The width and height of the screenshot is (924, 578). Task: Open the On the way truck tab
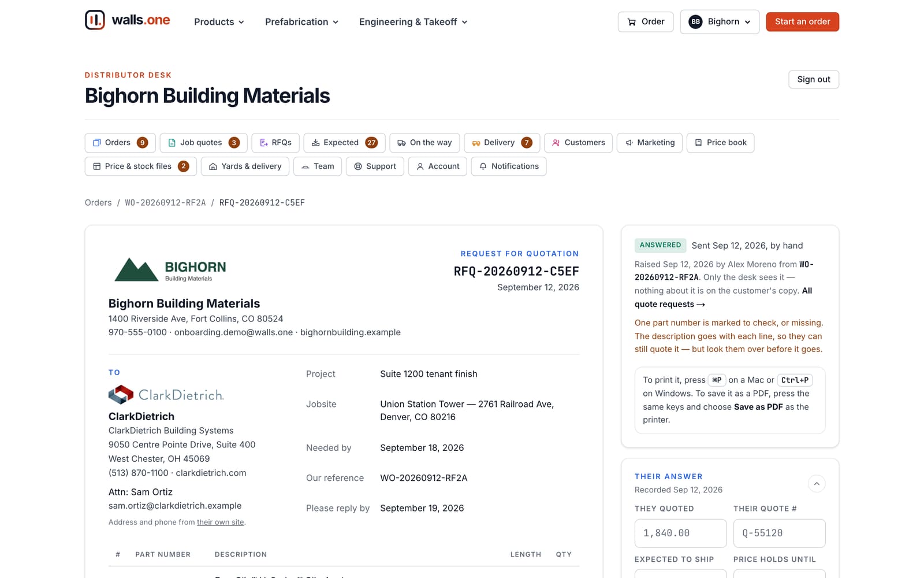click(424, 143)
